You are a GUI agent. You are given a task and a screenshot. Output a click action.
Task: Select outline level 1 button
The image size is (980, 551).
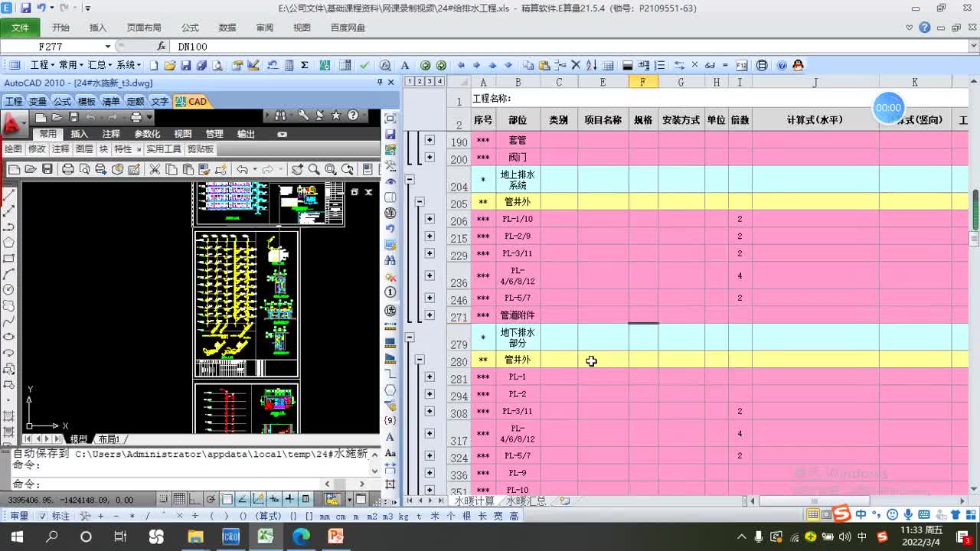(x=410, y=82)
